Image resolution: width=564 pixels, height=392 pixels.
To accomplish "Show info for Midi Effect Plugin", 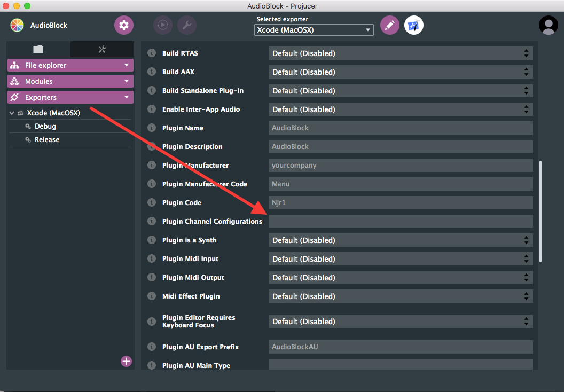I will (x=152, y=296).
